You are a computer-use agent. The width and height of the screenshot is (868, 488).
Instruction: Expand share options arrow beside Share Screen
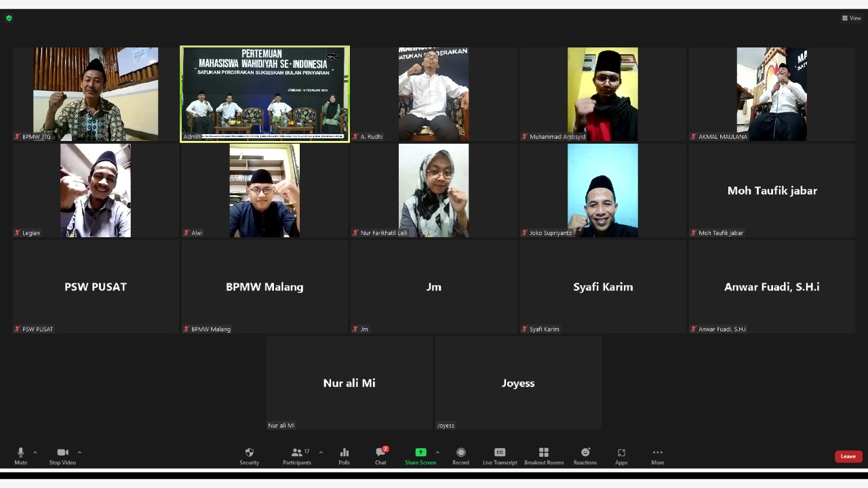point(437,452)
